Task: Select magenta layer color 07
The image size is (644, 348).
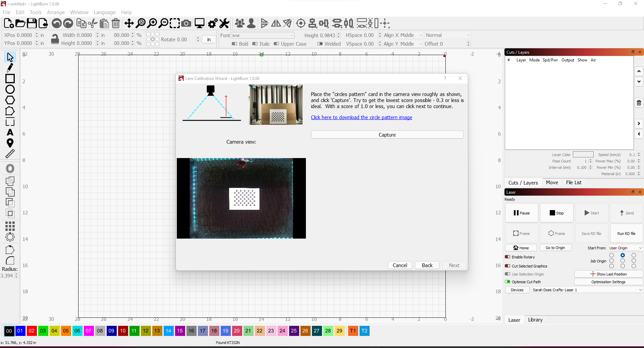Action: pyautogui.click(x=89, y=331)
